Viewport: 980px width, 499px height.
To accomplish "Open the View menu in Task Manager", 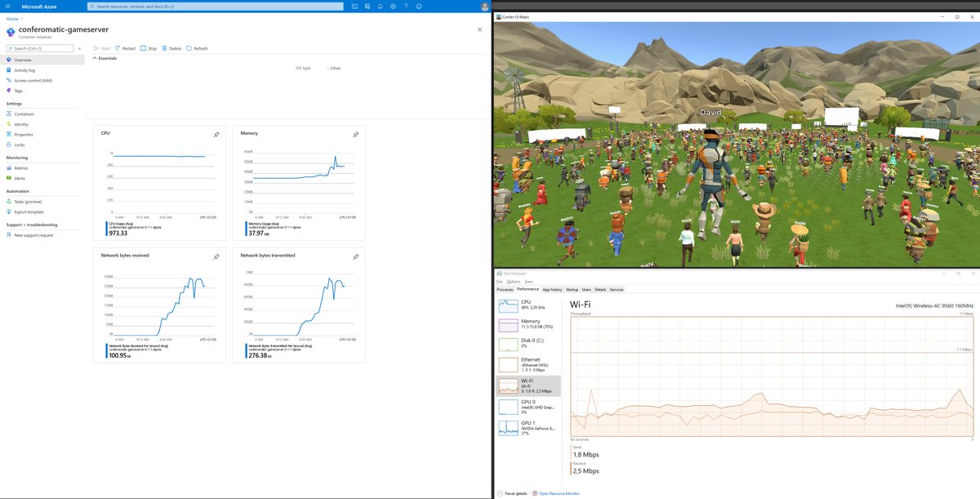I will pos(528,282).
